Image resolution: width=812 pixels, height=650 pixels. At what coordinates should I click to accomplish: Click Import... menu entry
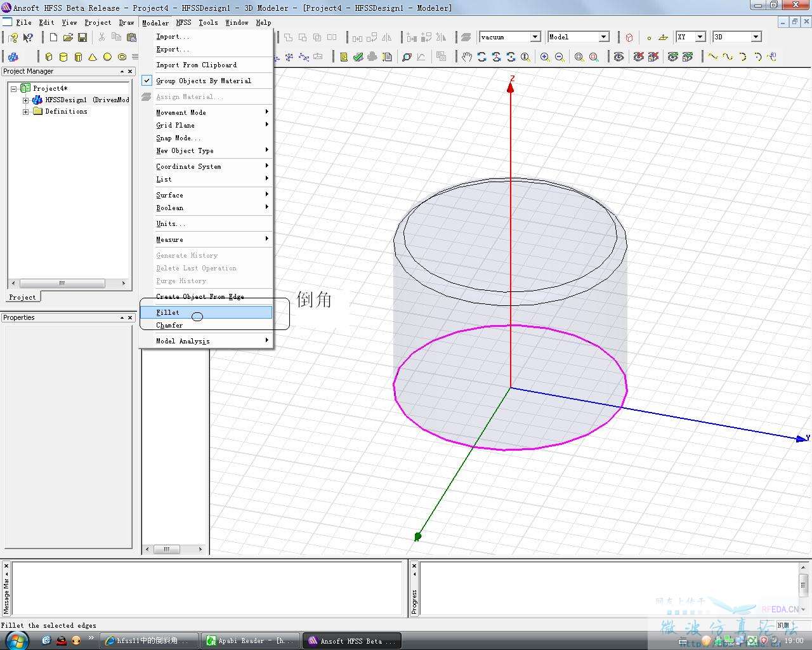click(207, 36)
